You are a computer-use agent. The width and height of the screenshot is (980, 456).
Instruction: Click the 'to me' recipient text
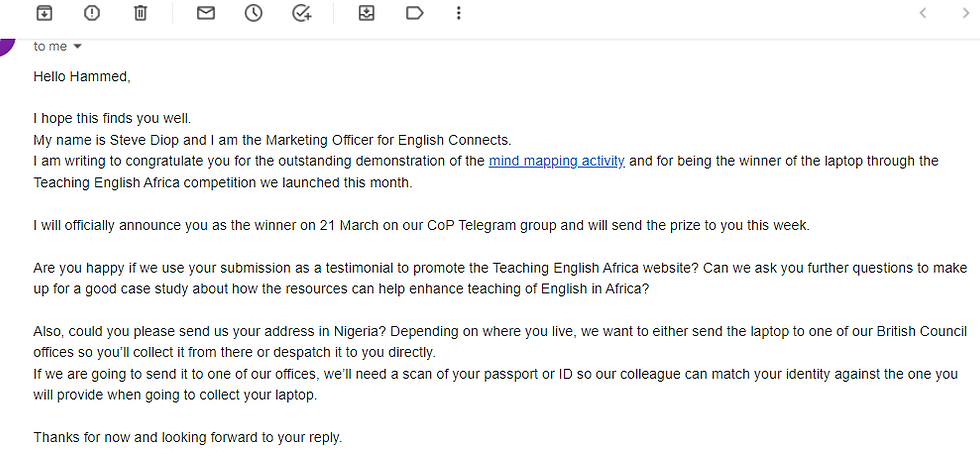(x=49, y=47)
